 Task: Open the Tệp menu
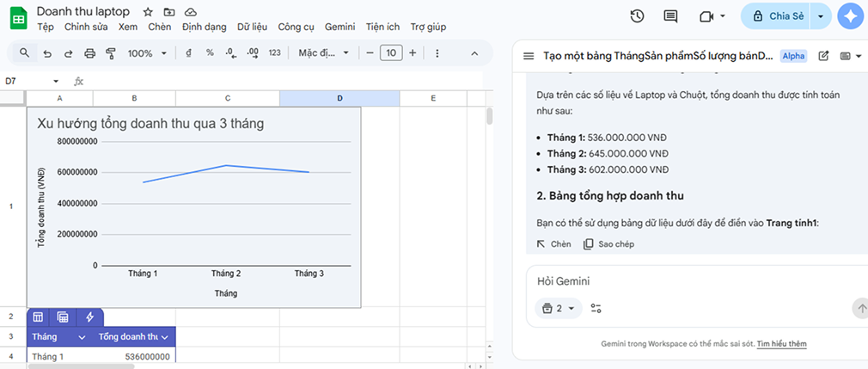[46, 27]
